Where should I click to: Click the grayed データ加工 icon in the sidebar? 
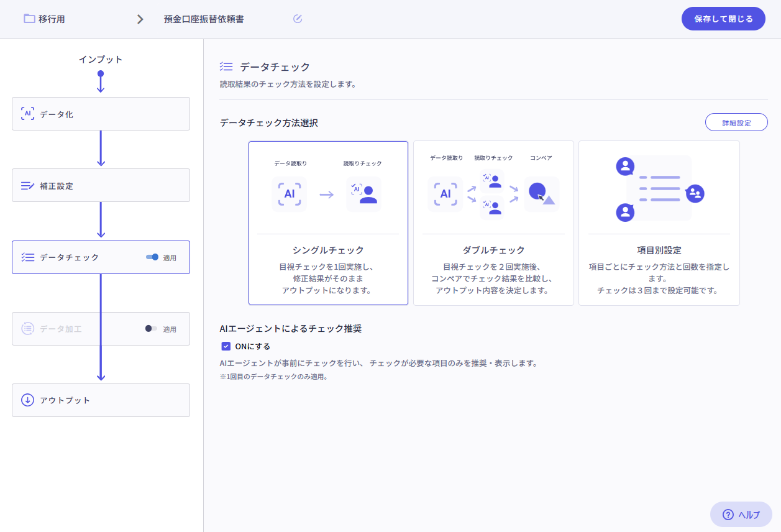(x=27, y=329)
